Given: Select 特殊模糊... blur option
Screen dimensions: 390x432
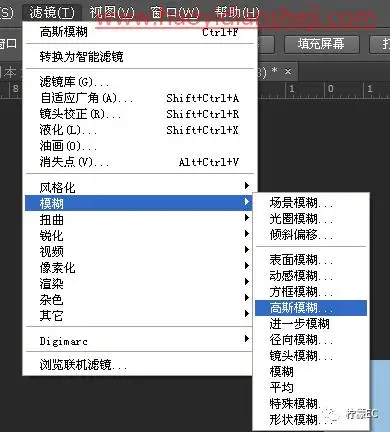Looking at the screenshot, I should [x=311, y=404].
